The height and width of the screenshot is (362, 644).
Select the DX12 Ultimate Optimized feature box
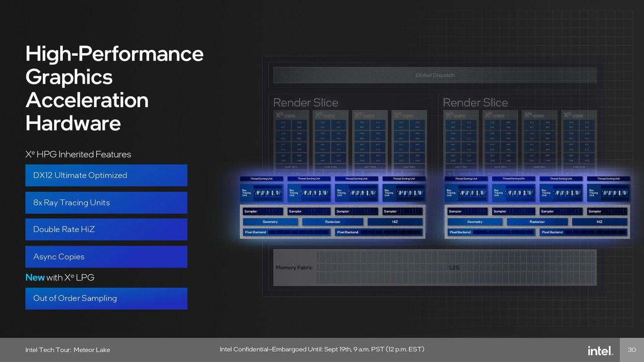(x=106, y=175)
